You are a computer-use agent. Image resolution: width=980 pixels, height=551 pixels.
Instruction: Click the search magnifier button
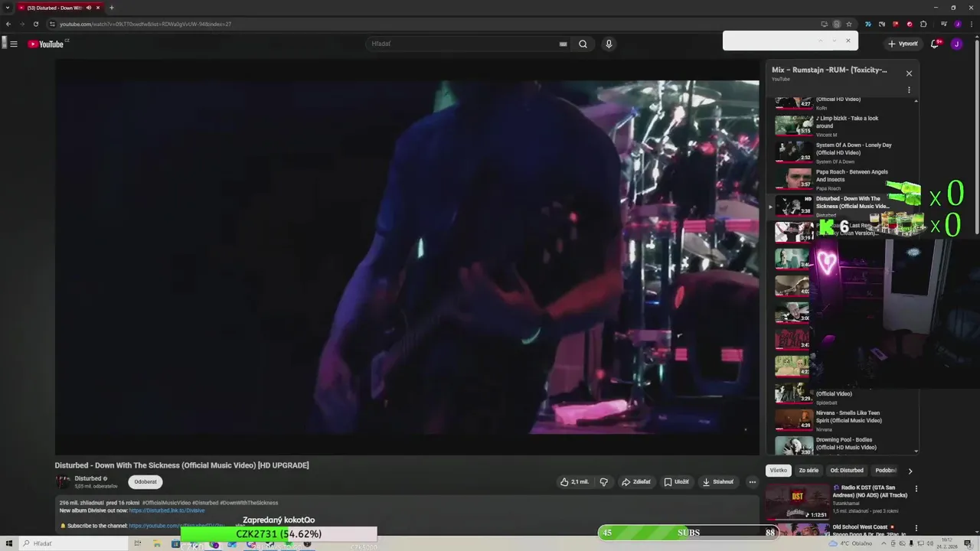[583, 44]
